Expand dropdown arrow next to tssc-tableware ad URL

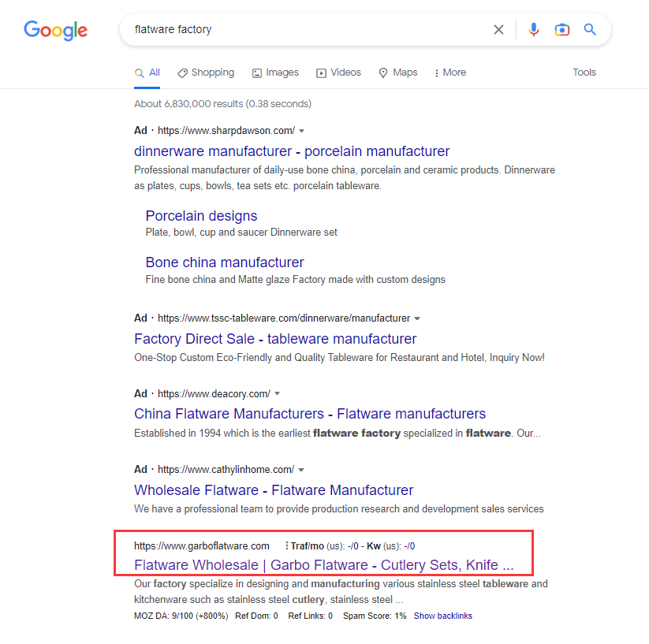[417, 318]
